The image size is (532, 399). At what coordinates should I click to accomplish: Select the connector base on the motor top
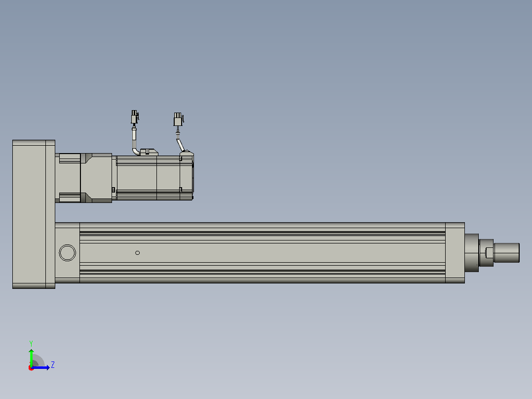[x=149, y=152]
